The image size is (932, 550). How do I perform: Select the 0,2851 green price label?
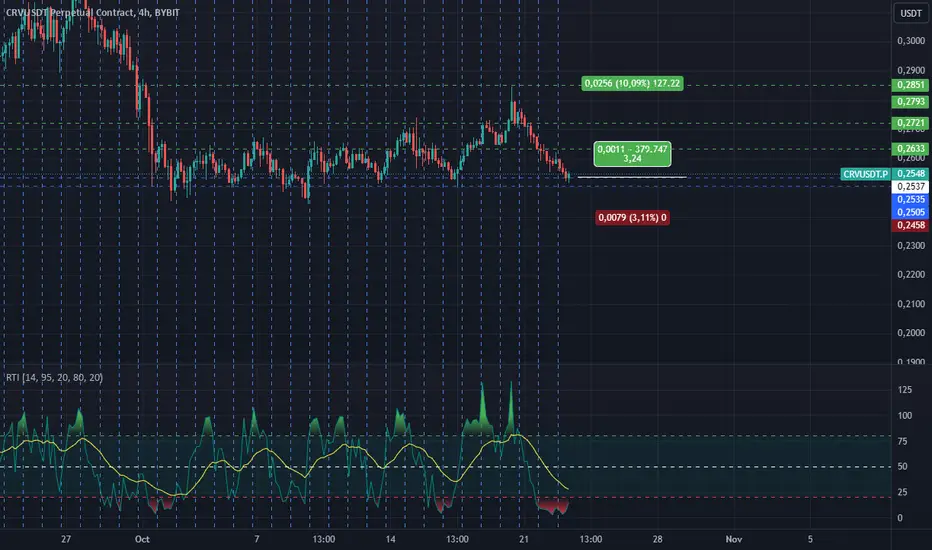pos(911,85)
